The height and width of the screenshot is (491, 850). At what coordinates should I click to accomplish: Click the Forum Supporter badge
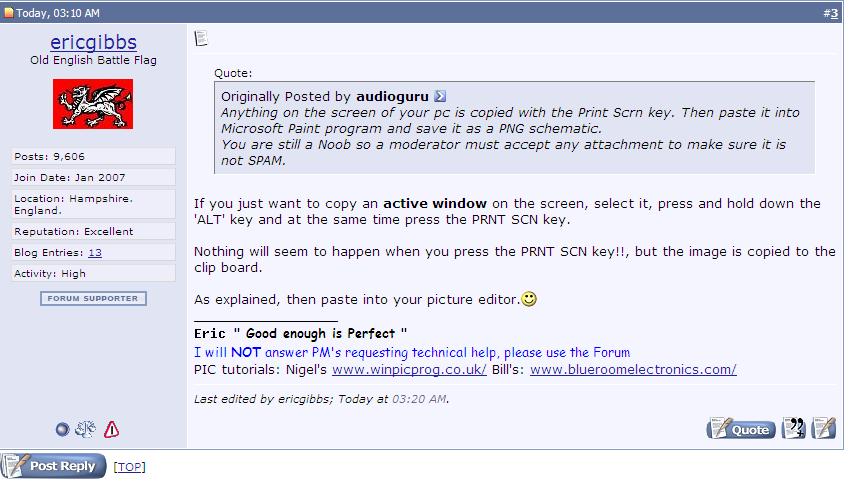tap(93, 299)
